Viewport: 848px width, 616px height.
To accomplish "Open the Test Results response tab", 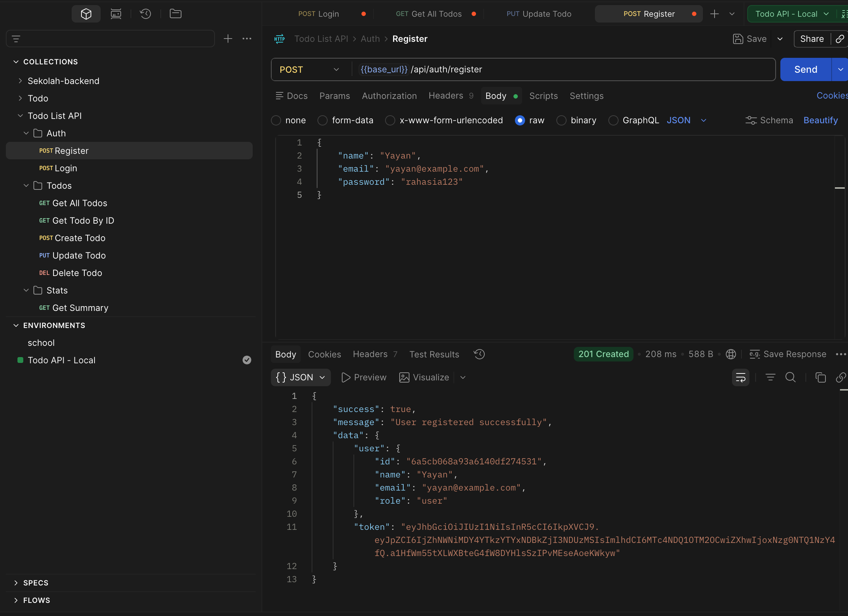I will [434, 354].
